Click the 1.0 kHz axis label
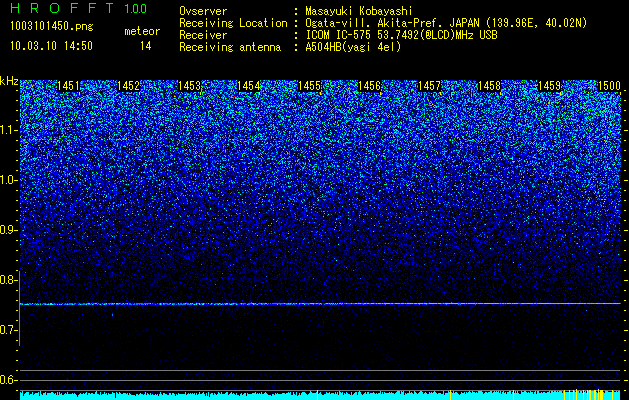This screenshot has width=629, height=400. 8,180
